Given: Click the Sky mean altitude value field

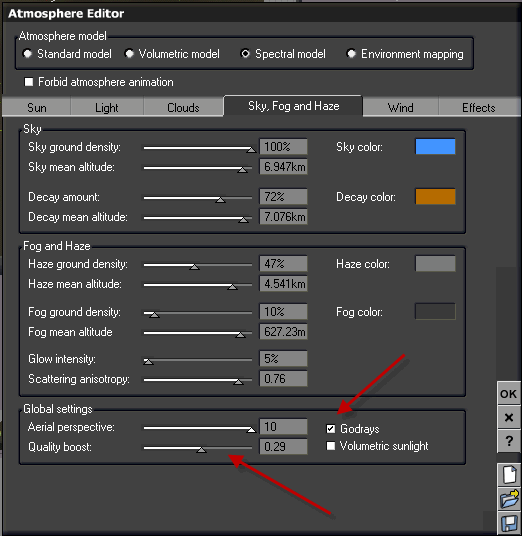Looking at the screenshot, I should [x=283, y=167].
